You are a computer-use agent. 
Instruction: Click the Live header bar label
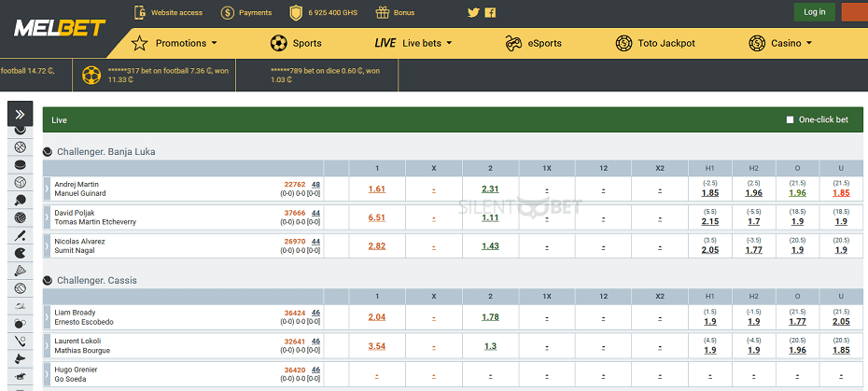click(x=59, y=120)
